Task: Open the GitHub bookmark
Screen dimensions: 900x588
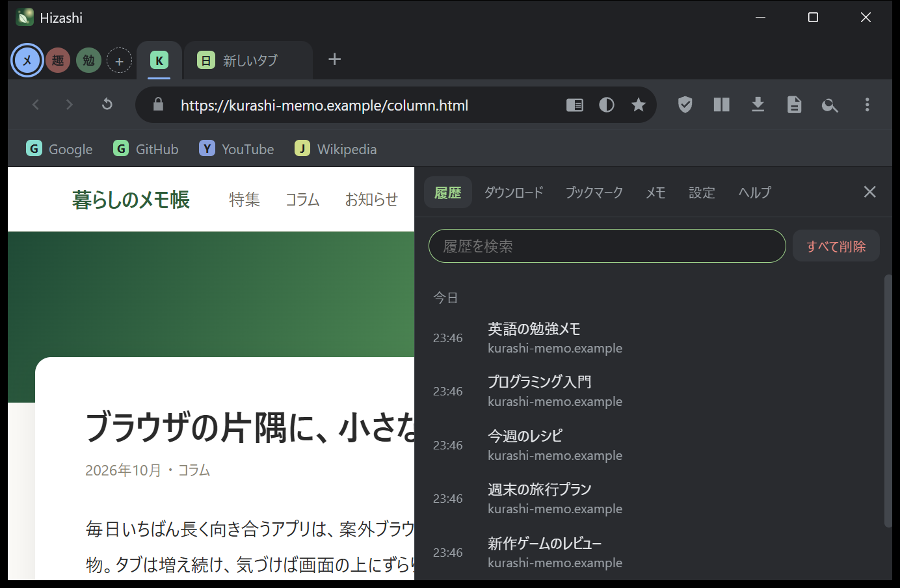Action: [146, 149]
